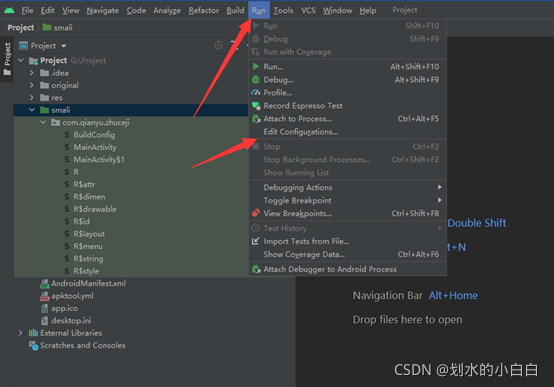Open the Tools menu
This screenshot has width=554, height=387.
coord(283,11)
